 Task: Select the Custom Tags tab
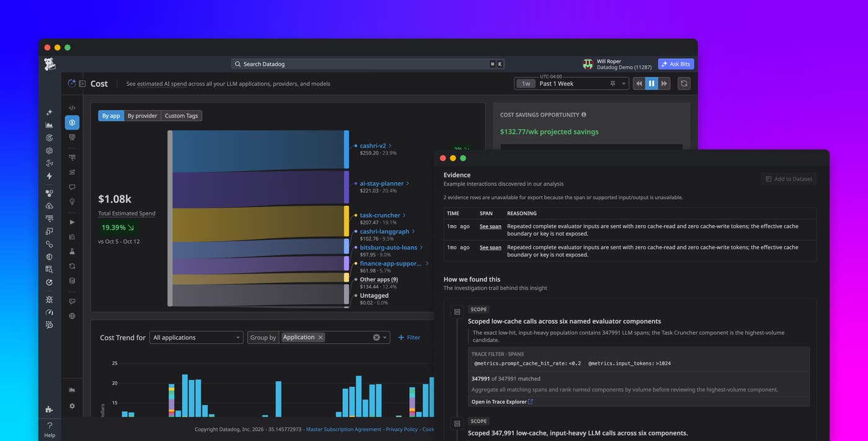pos(181,115)
